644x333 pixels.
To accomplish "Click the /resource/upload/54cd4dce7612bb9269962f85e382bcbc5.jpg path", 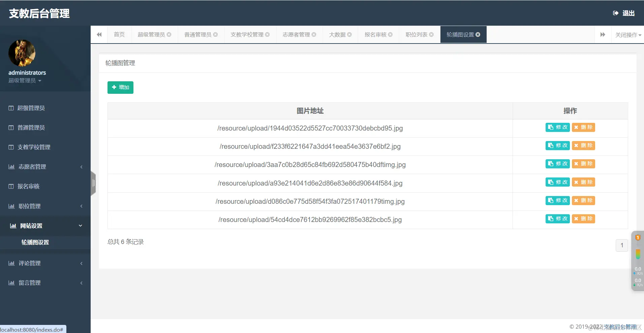I will 310,220.
